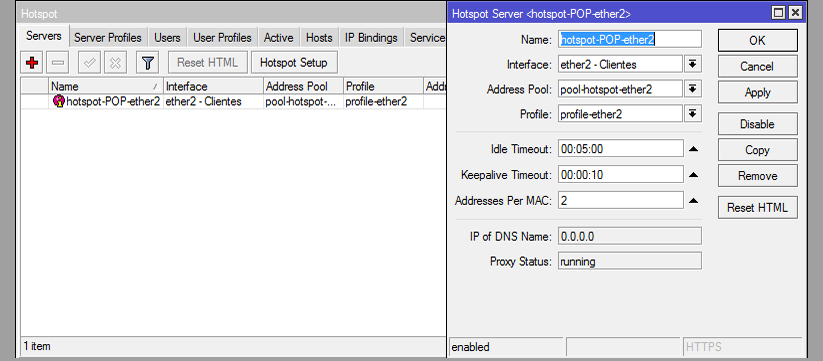Click the Idle Timeout value 00:05:00
The image size is (823, 361).
click(620, 149)
